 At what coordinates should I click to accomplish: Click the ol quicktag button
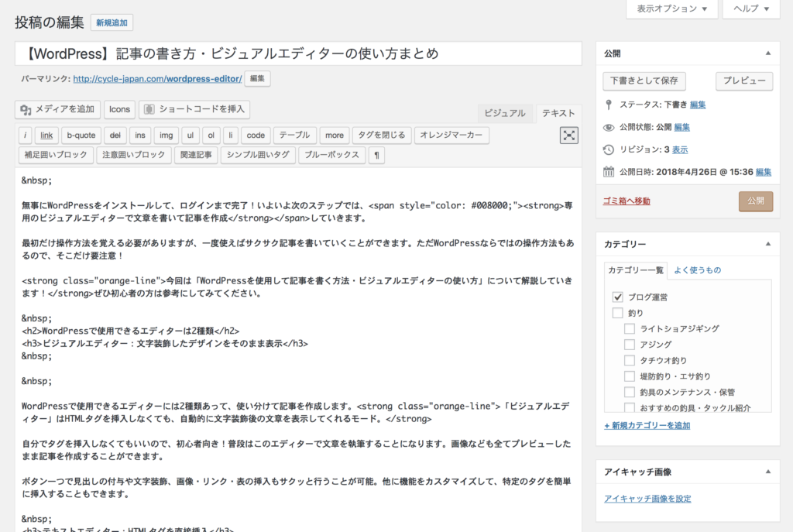tap(211, 136)
